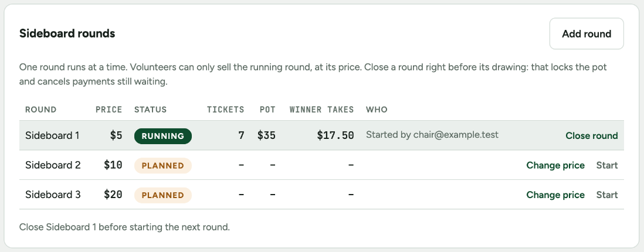Image resolution: width=644 pixels, height=252 pixels.
Task: Close the Sideboard 1 round
Action: click(x=591, y=136)
